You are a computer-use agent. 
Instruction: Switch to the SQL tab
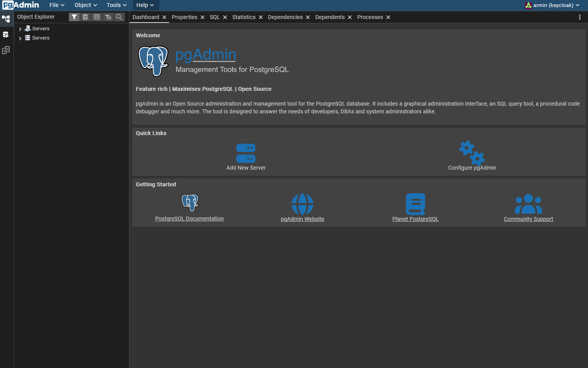point(215,17)
